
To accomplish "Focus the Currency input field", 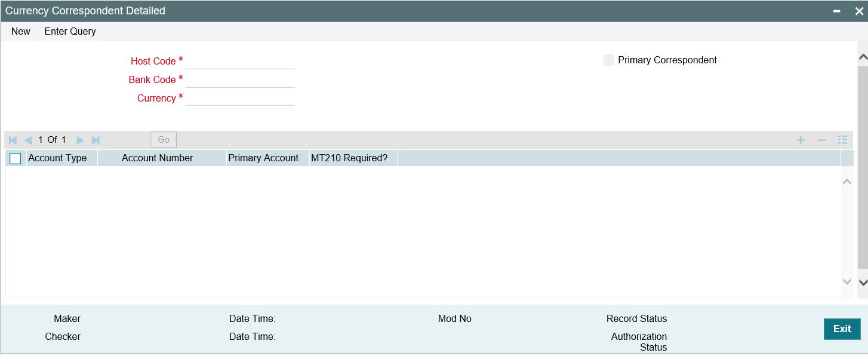I will coord(240,98).
